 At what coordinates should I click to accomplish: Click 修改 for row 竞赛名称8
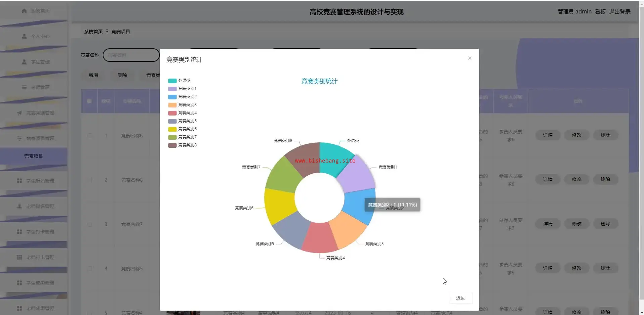coord(577,179)
